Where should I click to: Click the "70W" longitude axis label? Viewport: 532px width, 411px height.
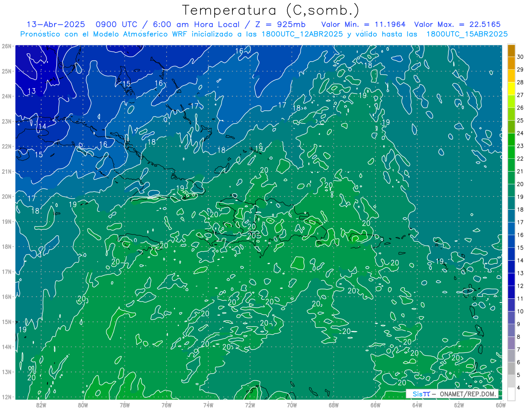(x=292, y=405)
